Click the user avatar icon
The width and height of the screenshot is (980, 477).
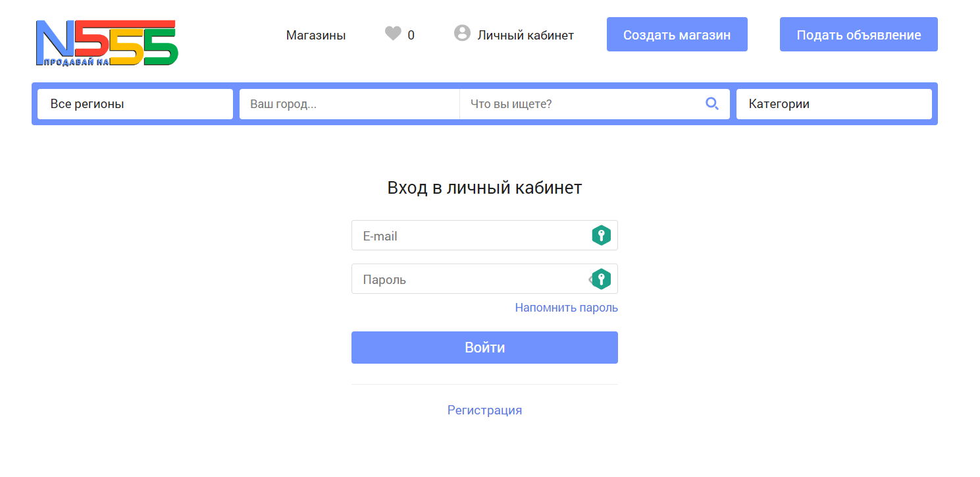(x=462, y=33)
